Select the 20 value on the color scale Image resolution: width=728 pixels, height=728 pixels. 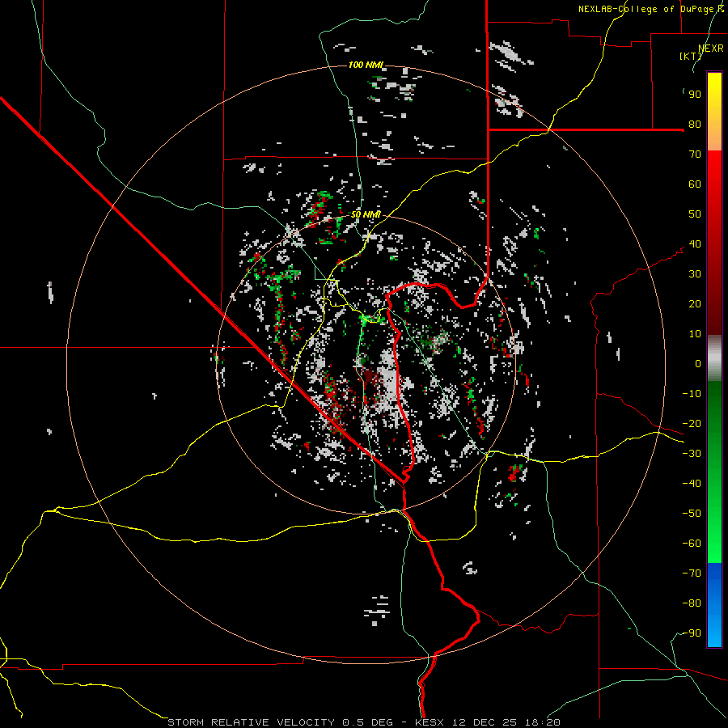click(x=695, y=304)
